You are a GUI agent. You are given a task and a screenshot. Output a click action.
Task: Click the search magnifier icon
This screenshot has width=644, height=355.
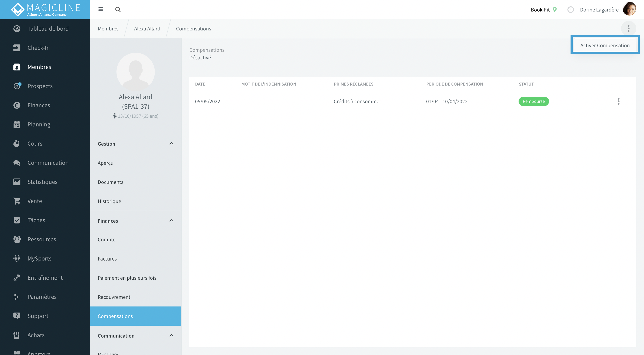pyautogui.click(x=118, y=10)
